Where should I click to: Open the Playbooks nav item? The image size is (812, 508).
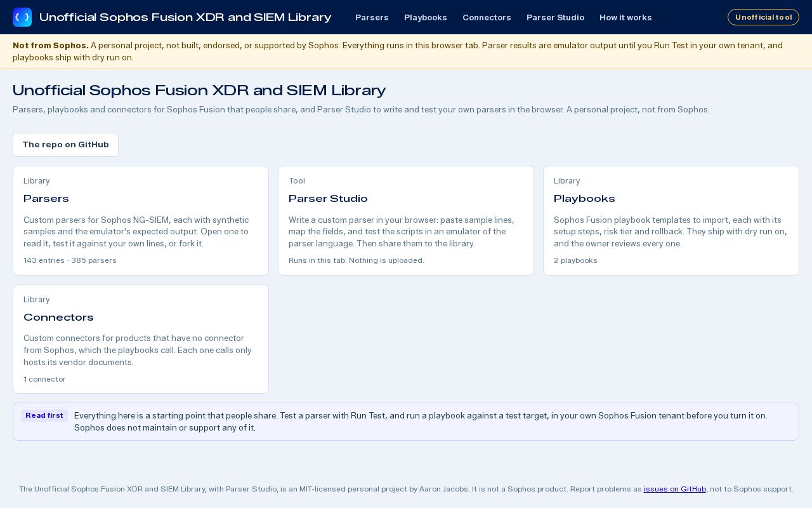point(426,17)
